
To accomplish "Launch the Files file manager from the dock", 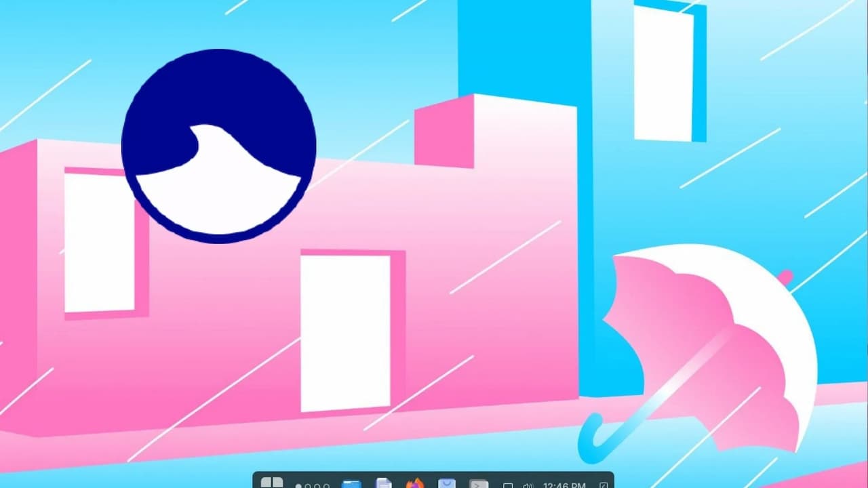I will 351,484.
